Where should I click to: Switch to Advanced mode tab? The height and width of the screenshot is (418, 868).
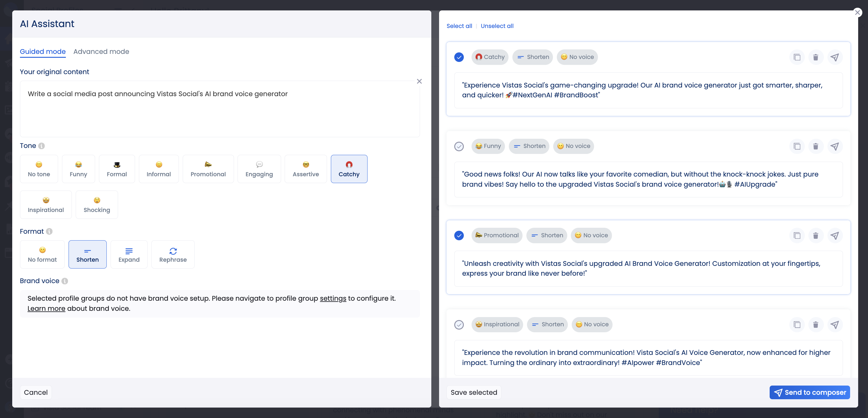tap(101, 52)
